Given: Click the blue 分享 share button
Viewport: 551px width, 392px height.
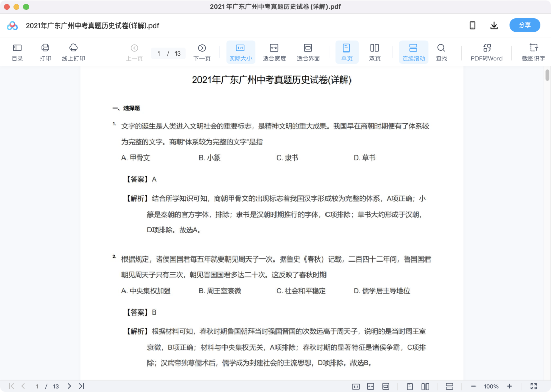Looking at the screenshot, I should (524, 25).
